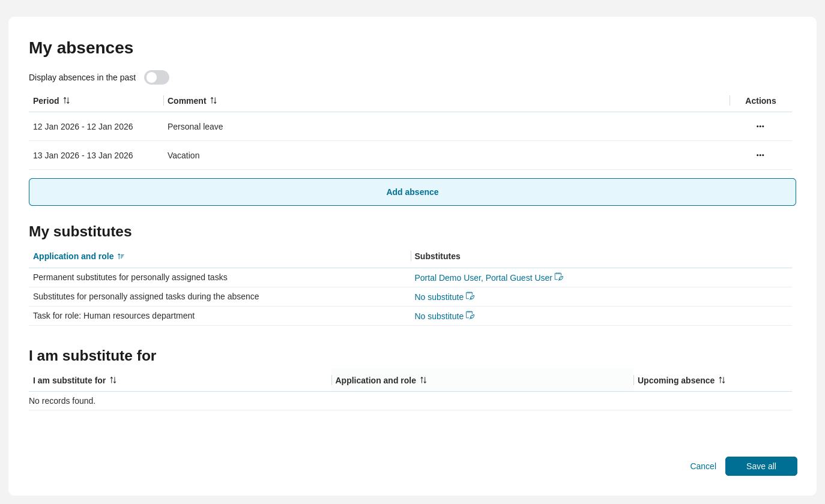Edit permanent substitutes icon
The image size is (825, 504).
(x=559, y=277)
